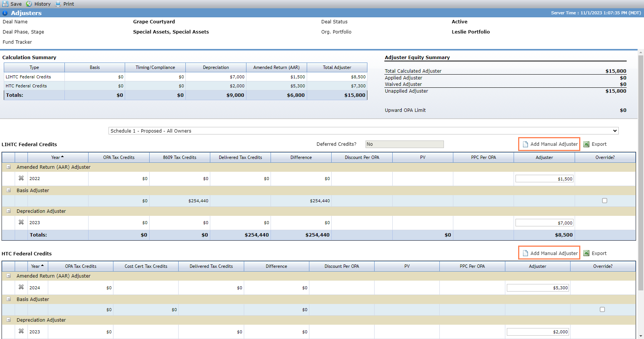Collapse LIHTC Basis Adjuster group
Image resolution: width=644 pixels, height=339 pixels.
8,190
